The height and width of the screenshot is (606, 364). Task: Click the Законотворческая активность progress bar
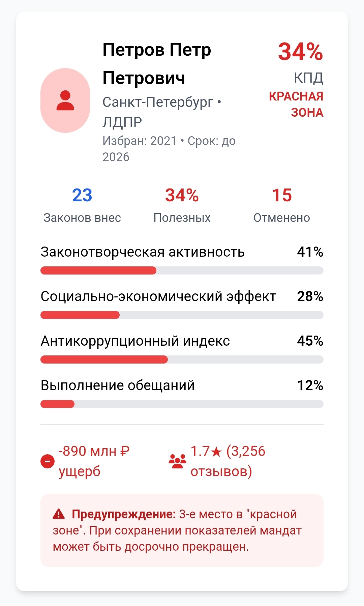[x=182, y=270]
